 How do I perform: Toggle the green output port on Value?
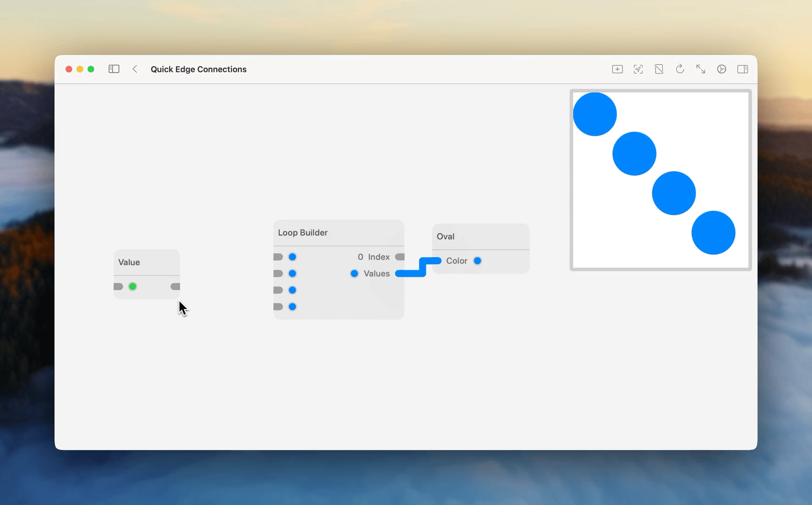133,286
